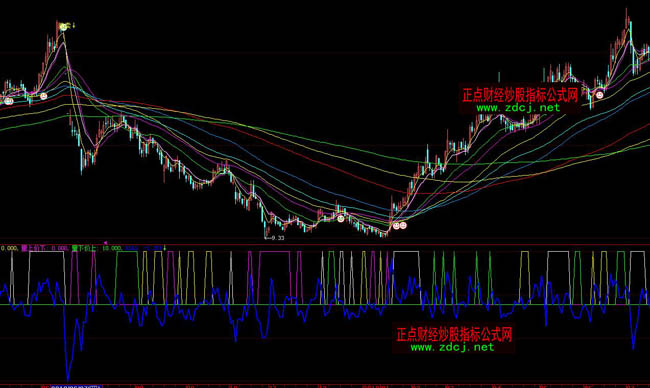
Task: Click the green horizontal zero line of the oscillator
Action: pyautogui.click(x=325, y=305)
